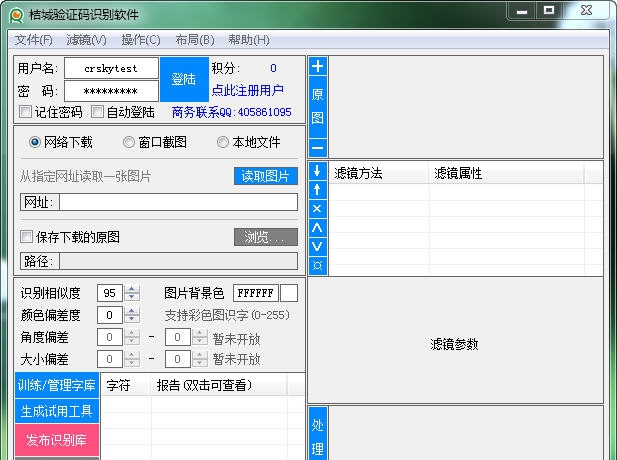Click the bottom ¤ filter list icon

point(317,265)
